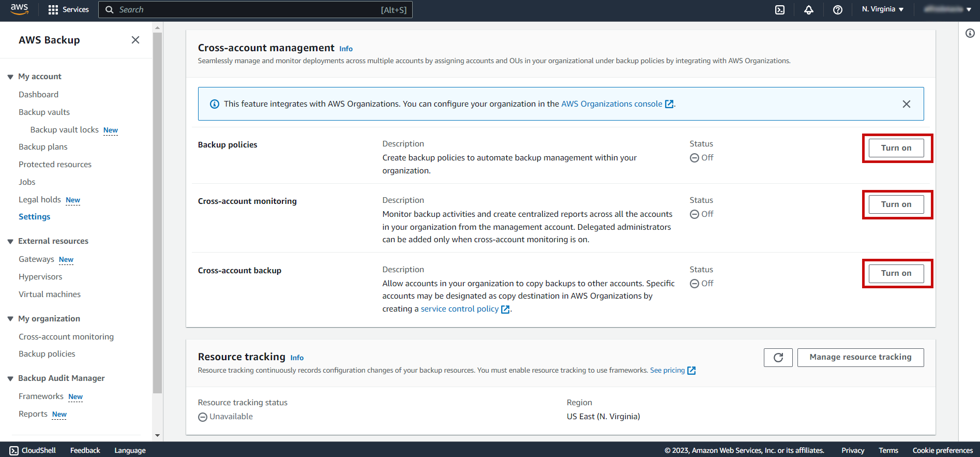The height and width of the screenshot is (457, 980).
Task: Open Virtual machines page
Action: pyautogui.click(x=50, y=294)
